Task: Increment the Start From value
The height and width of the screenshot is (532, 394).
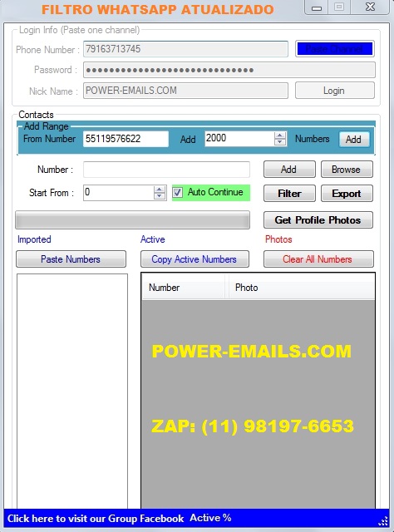Action: coord(159,190)
